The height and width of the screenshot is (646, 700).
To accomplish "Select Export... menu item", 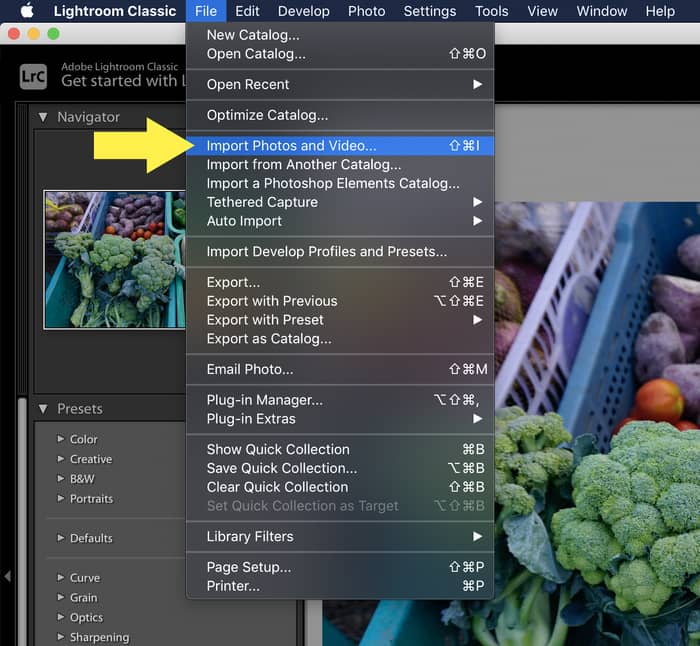I will [340, 282].
